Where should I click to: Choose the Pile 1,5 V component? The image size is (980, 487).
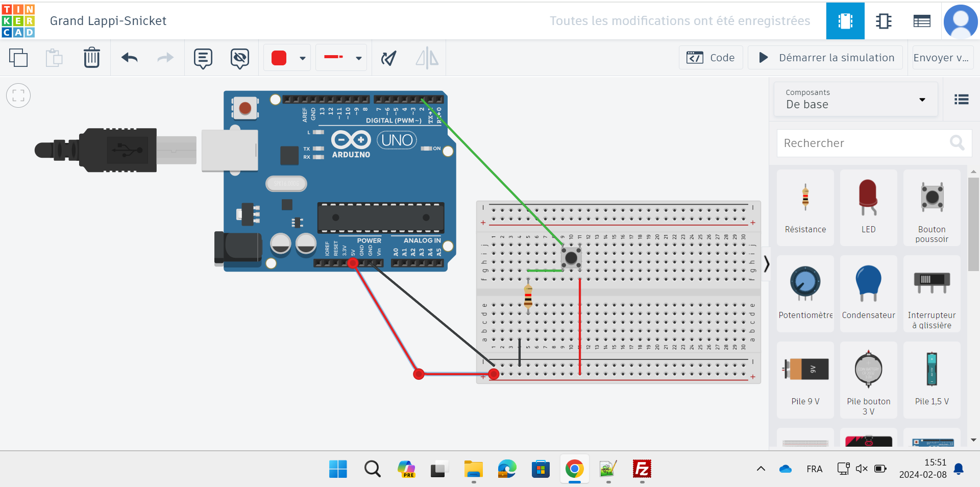tap(932, 380)
